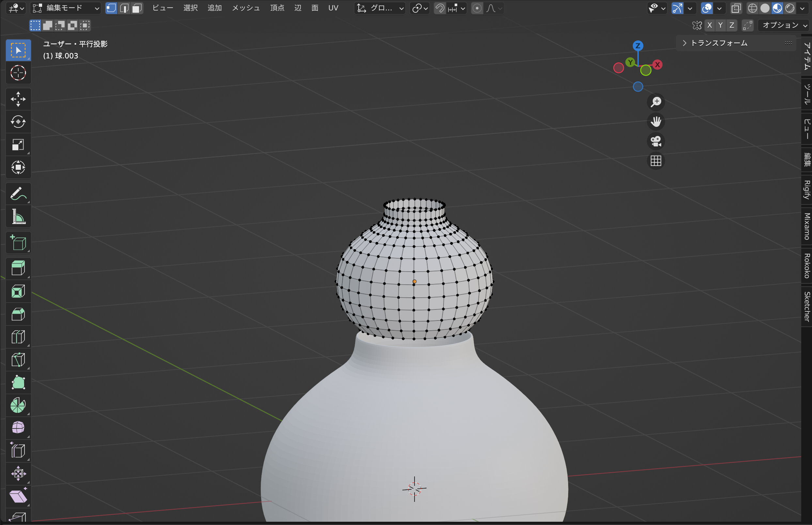This screenshot has height=525, width=812.
Task: Switch to the Sketcher sidebar tab
Action: (806, 307)
